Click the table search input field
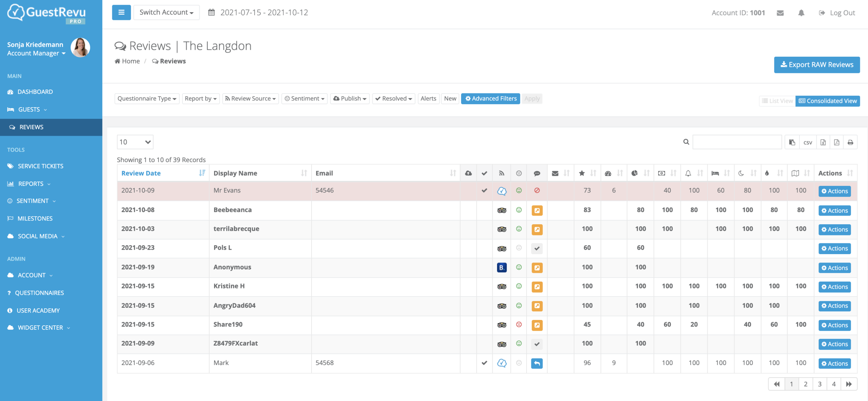The height and width of the screenshot is (401, 868). click(x=737, y=142)
